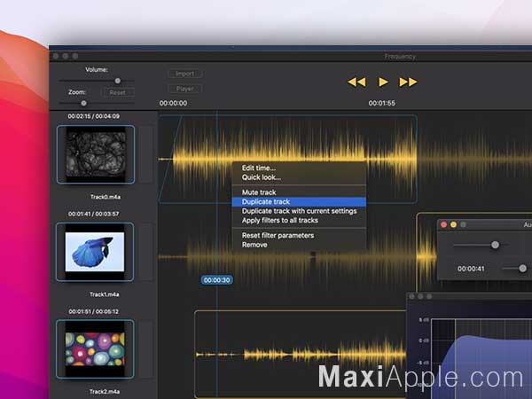This screenshot has width=532, height=399.
Task: Reset the zoom level
Action: click(x=117, y=92)
